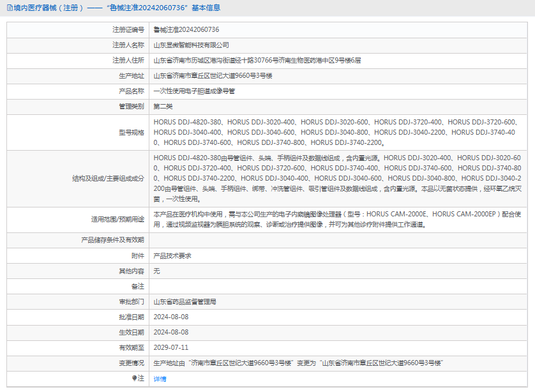
Task: Click the page title 境内医疗器械（注册）基本信息
Action: point(117,8)
